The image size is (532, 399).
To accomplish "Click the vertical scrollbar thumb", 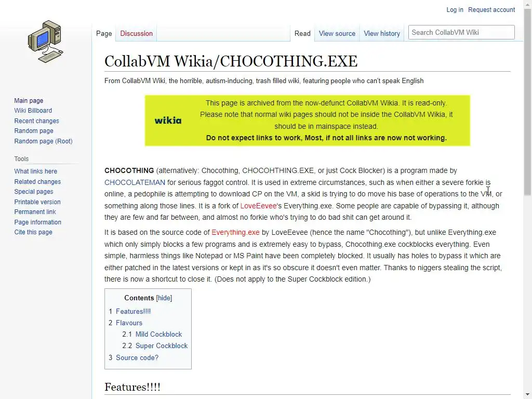I will click(528, 102).
